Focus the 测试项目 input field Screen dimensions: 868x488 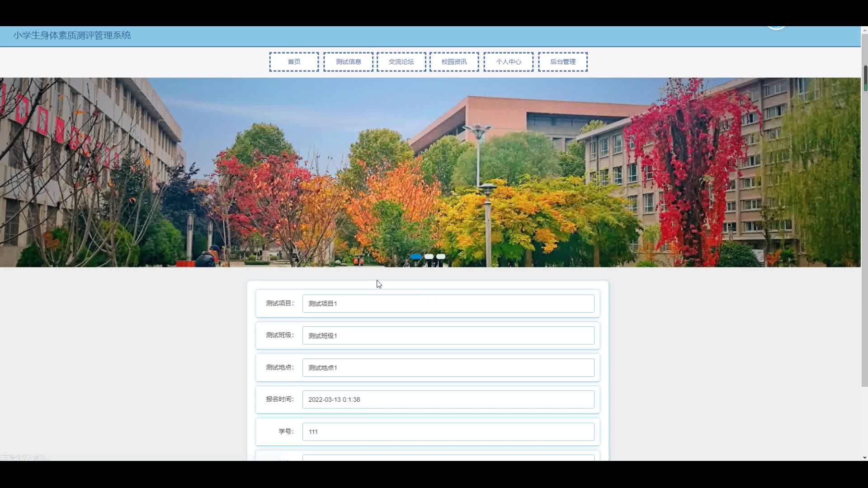click(x=448, y=304)
